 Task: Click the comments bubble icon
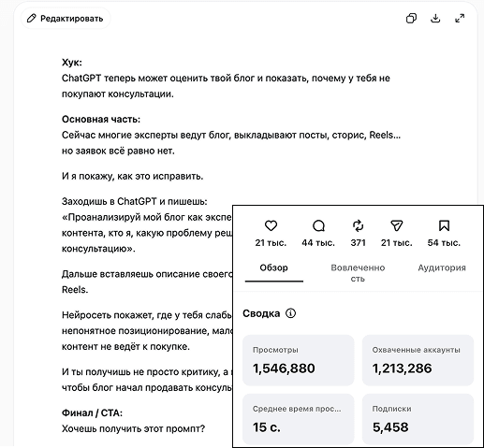318,225
